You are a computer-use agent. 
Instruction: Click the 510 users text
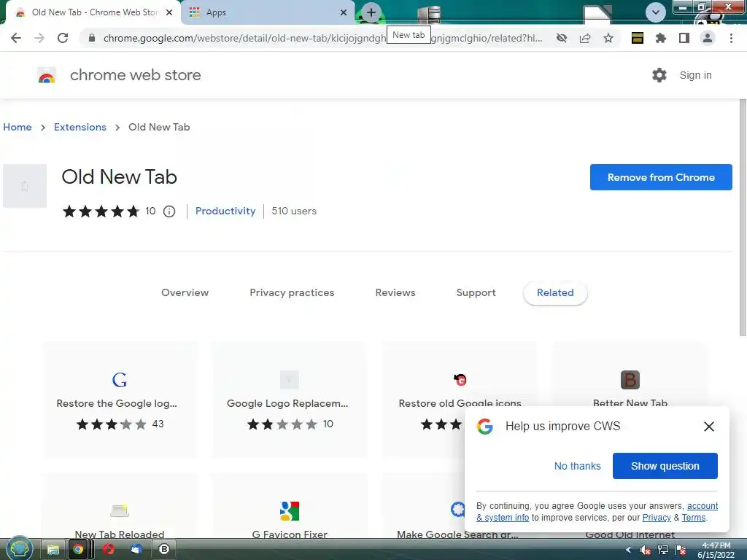[x=294, y=211]
